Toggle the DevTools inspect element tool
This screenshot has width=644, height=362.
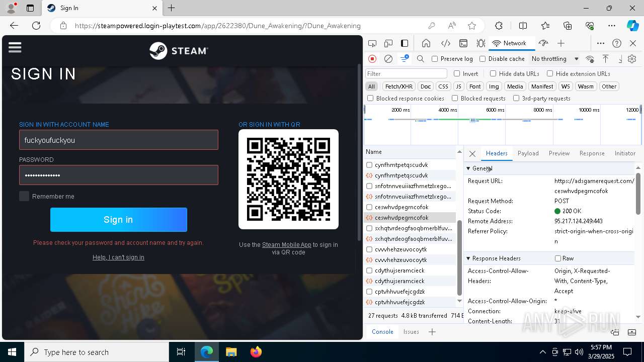point(372,43)
